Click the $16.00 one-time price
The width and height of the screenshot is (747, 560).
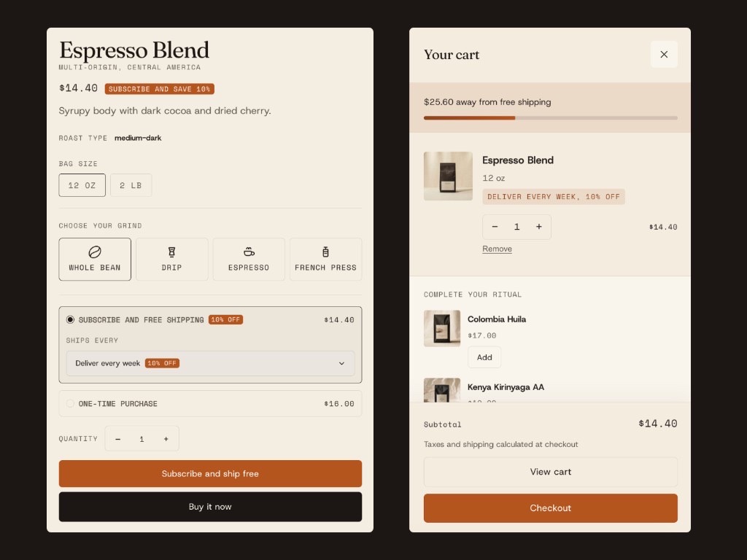pyautogui.click(x=338, y=403)
